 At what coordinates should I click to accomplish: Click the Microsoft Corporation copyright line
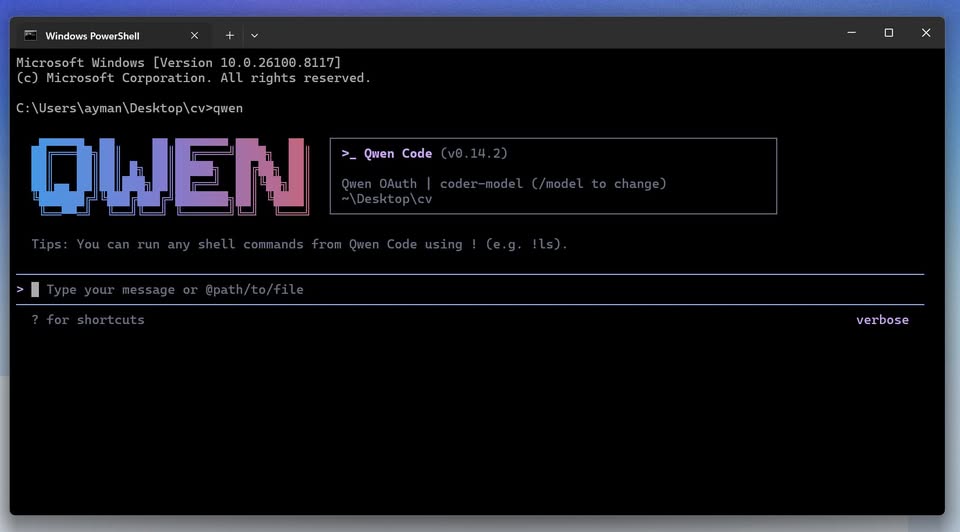click(x=193, y=78)
